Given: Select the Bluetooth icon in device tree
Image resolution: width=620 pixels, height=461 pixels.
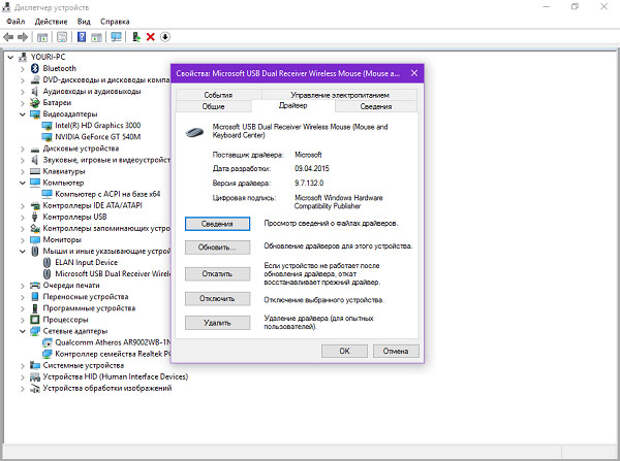Looking at the screenshot, I should point(35,68).
